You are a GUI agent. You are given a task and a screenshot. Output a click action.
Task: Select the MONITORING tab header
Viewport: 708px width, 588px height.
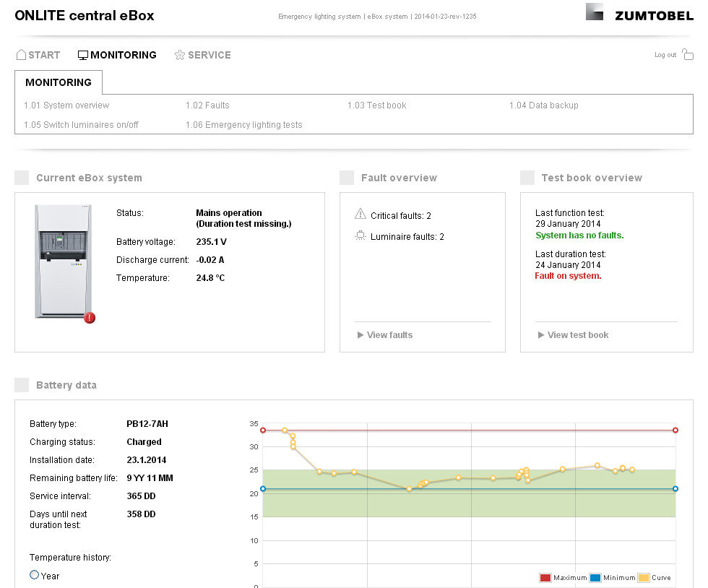[x=59, y=82]
